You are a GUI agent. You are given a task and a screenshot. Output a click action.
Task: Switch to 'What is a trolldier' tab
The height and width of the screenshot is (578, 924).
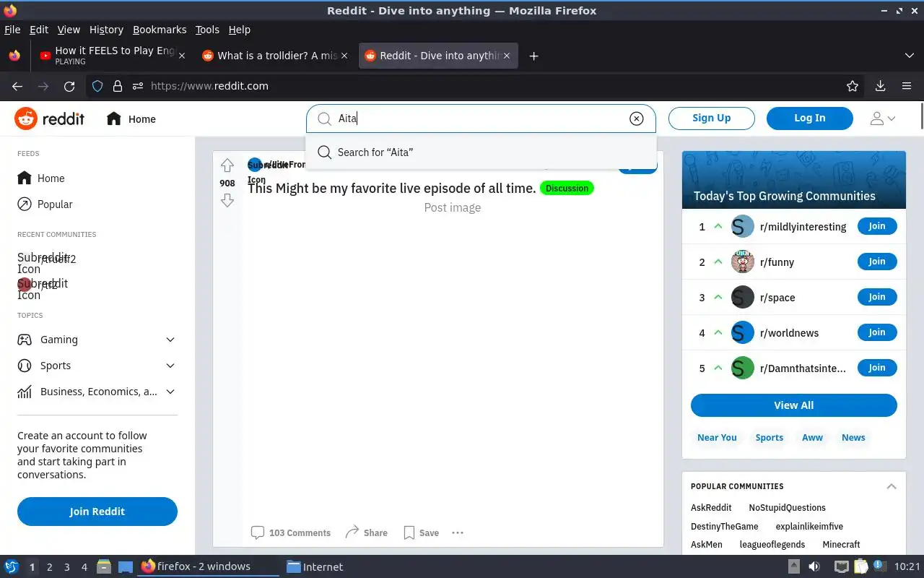click(x=274, y=56)
